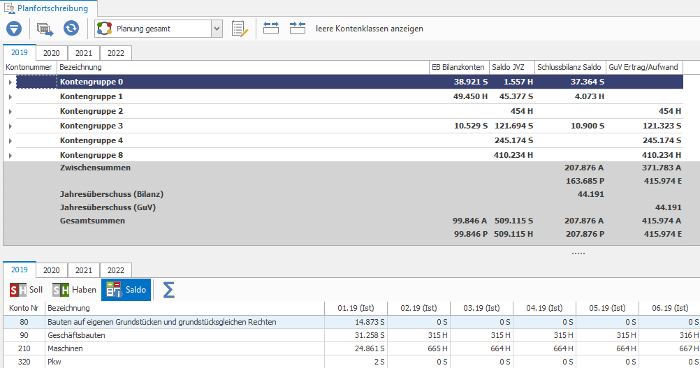The width and height of the screenshot is (700, 368).
Task: Click the blue sigma sum icon
Action: [168, 290]
